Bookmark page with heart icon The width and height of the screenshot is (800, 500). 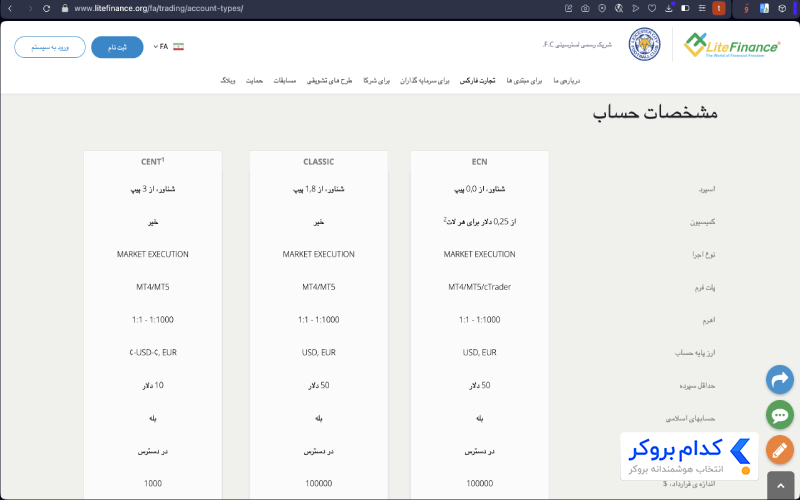click(x=652, y=8)
